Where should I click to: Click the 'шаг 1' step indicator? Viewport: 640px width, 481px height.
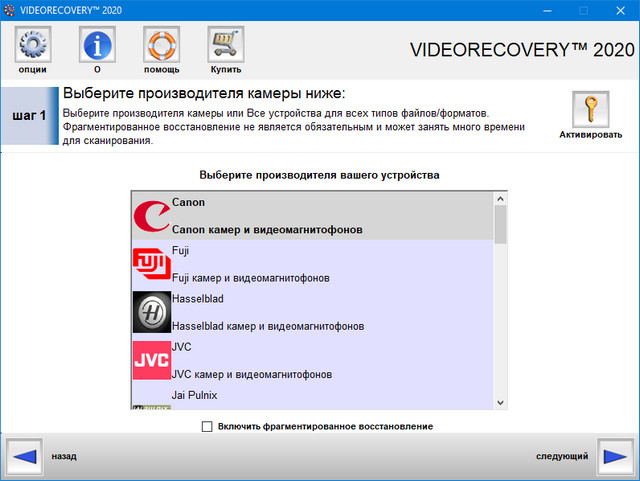29,116
